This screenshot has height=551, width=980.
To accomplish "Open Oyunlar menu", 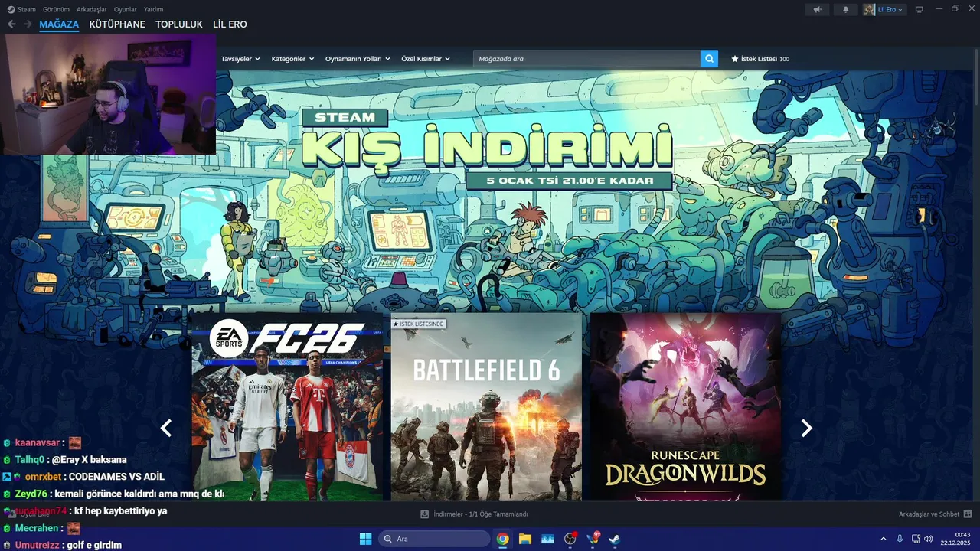I will point(126,9).
